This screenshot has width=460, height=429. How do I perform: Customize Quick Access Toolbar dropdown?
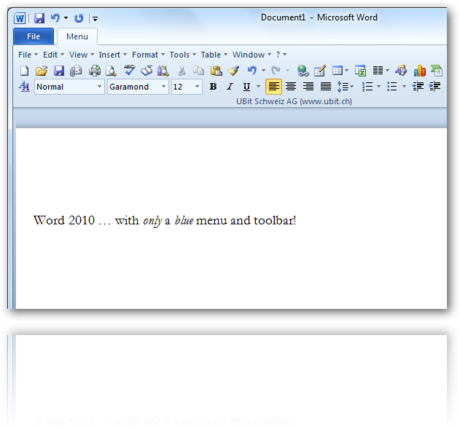[95, 19]
